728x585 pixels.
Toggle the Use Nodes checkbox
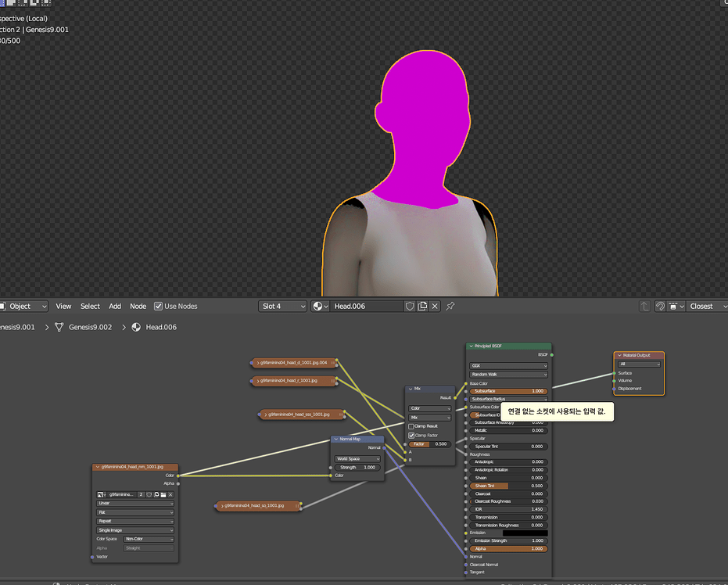158,307
